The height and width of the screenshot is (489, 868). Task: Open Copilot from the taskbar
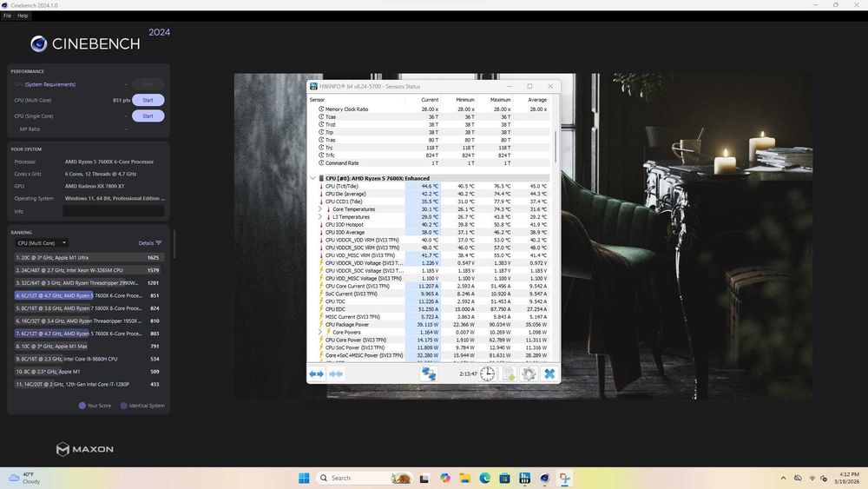(445, 478)
